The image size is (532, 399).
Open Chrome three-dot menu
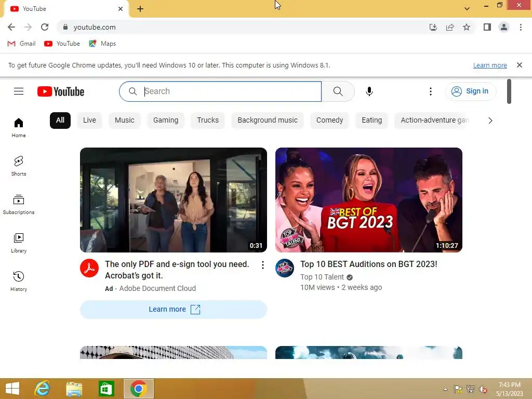click(521, 27)
